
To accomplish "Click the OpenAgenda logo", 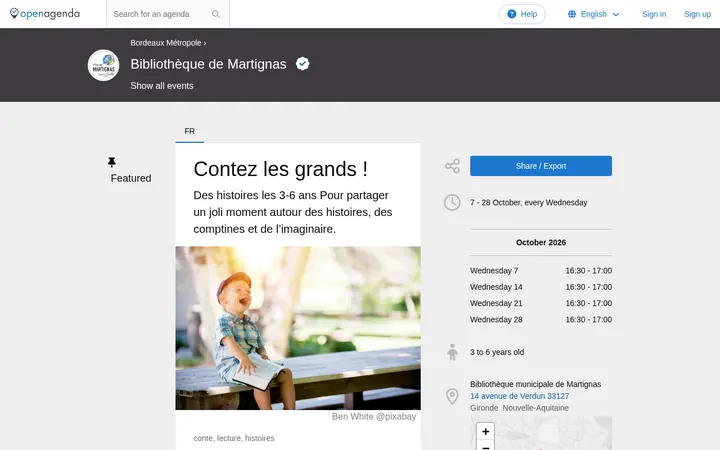I will tap(45, 14).
